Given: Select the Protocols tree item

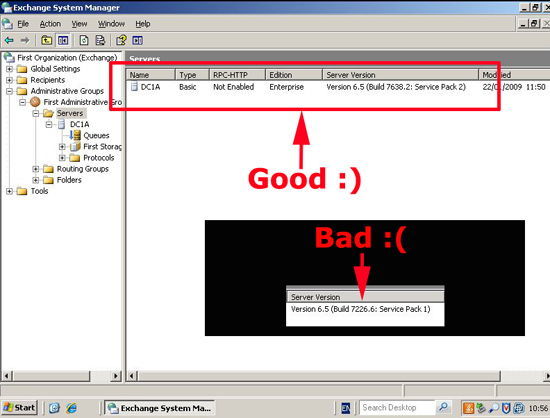Looking at the screenshot, I should tap(99, 158).
